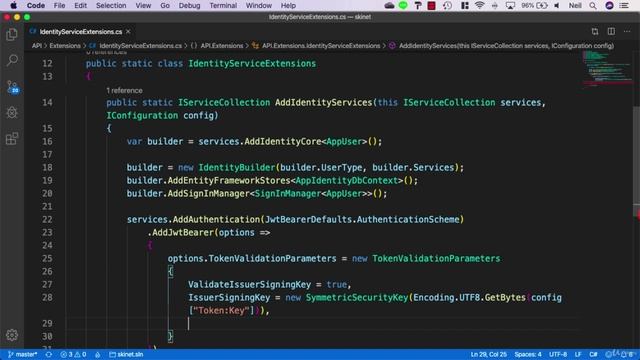Click the IdentityServiceExtensions.cs breadcrumb
The height and width of the screenshot is (360, 640).
140,46
